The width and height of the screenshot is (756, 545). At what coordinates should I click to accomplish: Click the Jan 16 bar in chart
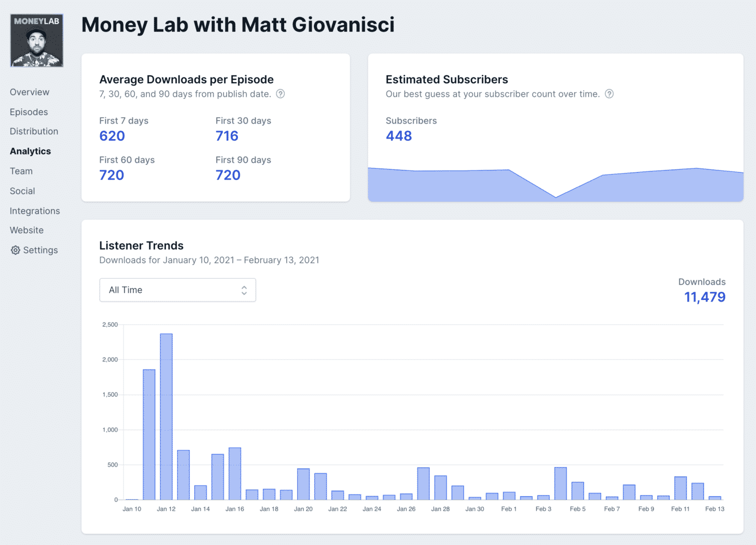(235, 473)
